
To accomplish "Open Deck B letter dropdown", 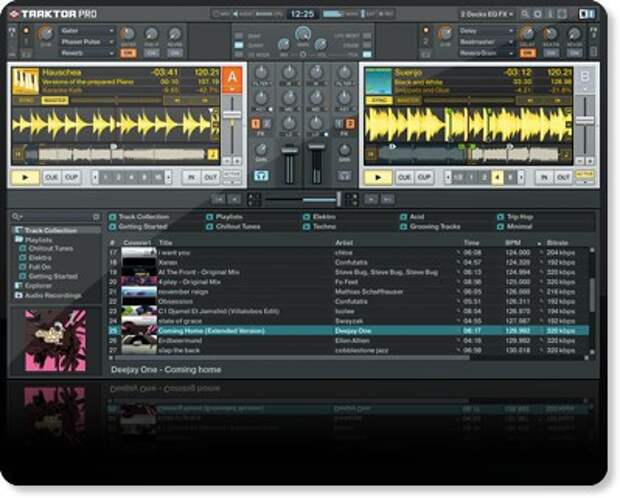I will pyautogui.click(x=584, y=89).
